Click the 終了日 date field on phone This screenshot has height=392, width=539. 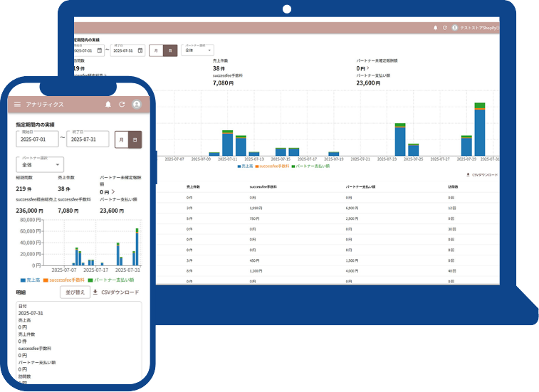(x=88, y=139)
